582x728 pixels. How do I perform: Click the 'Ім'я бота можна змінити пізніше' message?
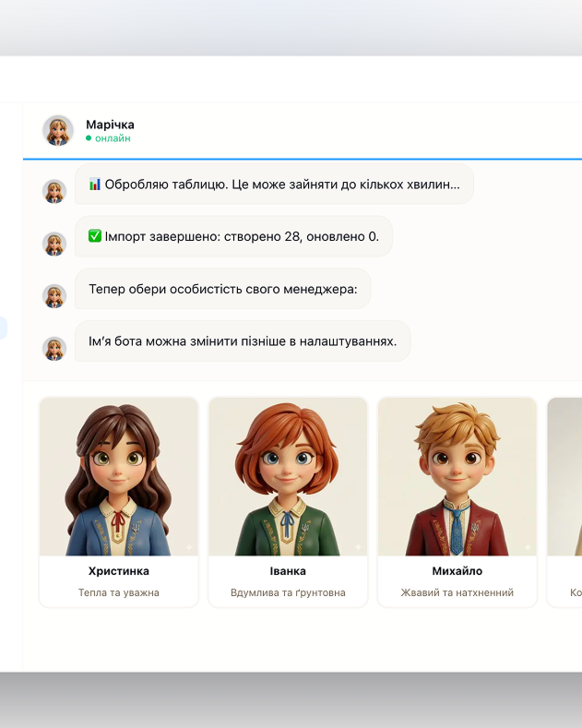coord(242,341)
